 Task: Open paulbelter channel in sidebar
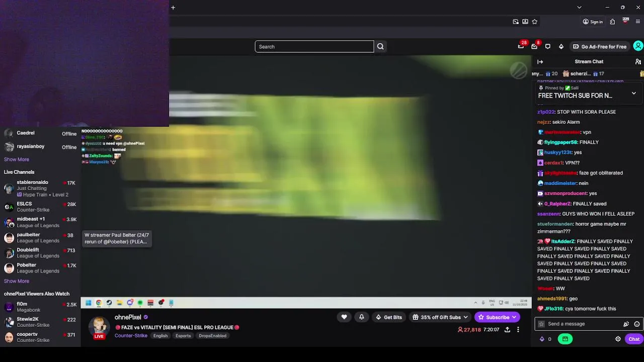coord(40,237)
